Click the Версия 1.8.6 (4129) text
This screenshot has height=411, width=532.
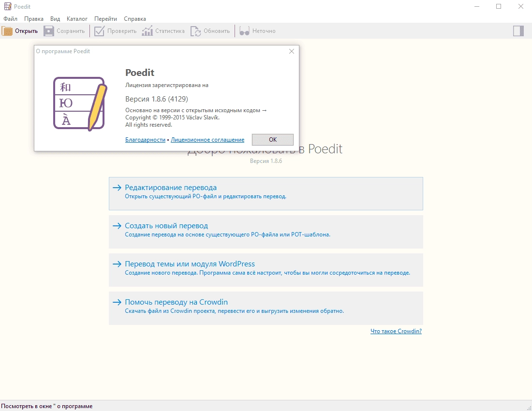point(156,99)
